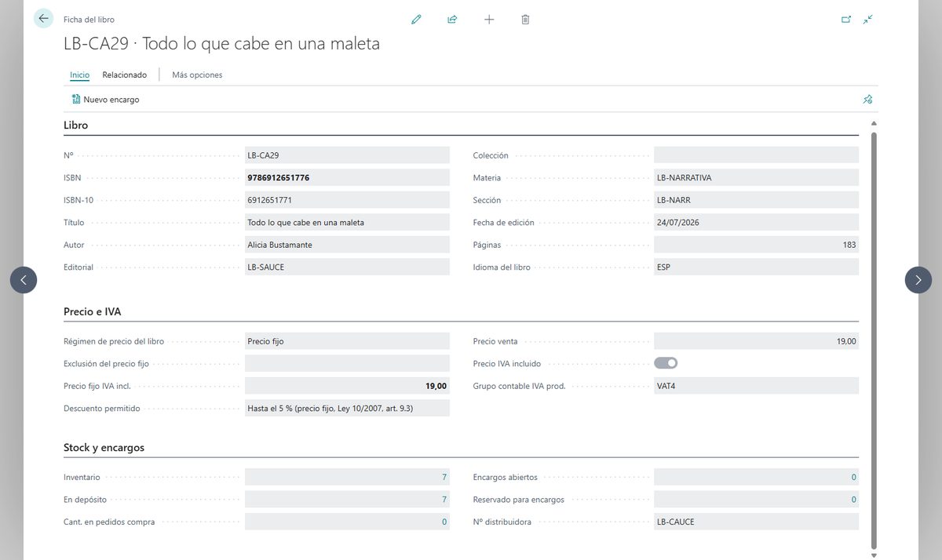Image resolution: width=942 pixels, height=560 pixels.
Task: Click the Descuento permitido field
Action: (x=347, y=408)
